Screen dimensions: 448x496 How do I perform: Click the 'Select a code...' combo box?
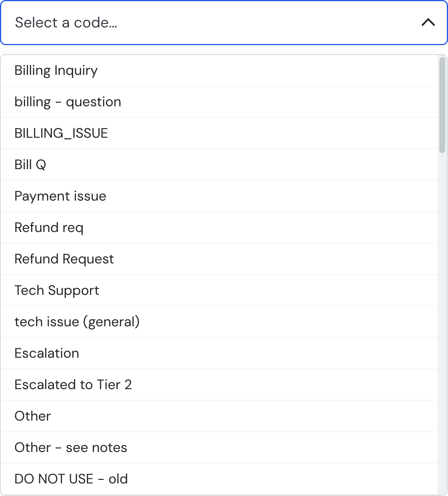[224, 23]
